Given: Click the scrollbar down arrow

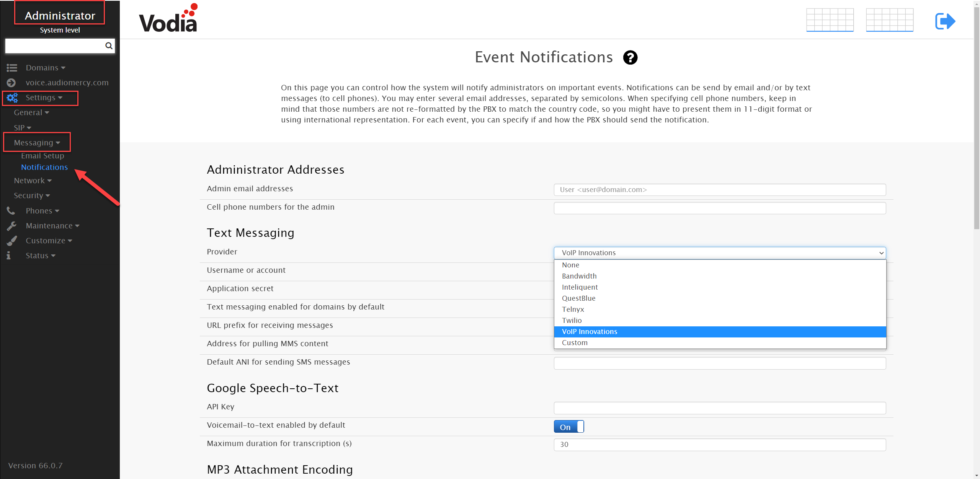Looking at the screenshot, I should click(x=977, y=476).
